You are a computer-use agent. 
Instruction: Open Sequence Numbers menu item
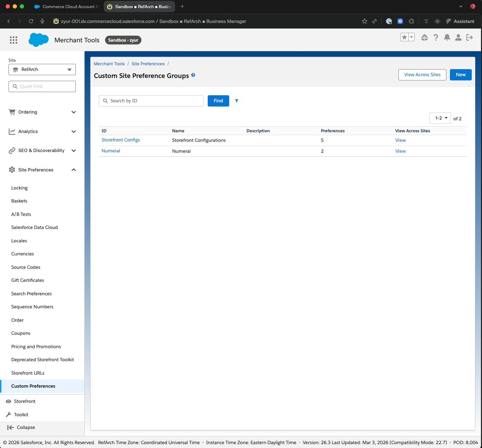pyautogui.click(x=32, y=307)
